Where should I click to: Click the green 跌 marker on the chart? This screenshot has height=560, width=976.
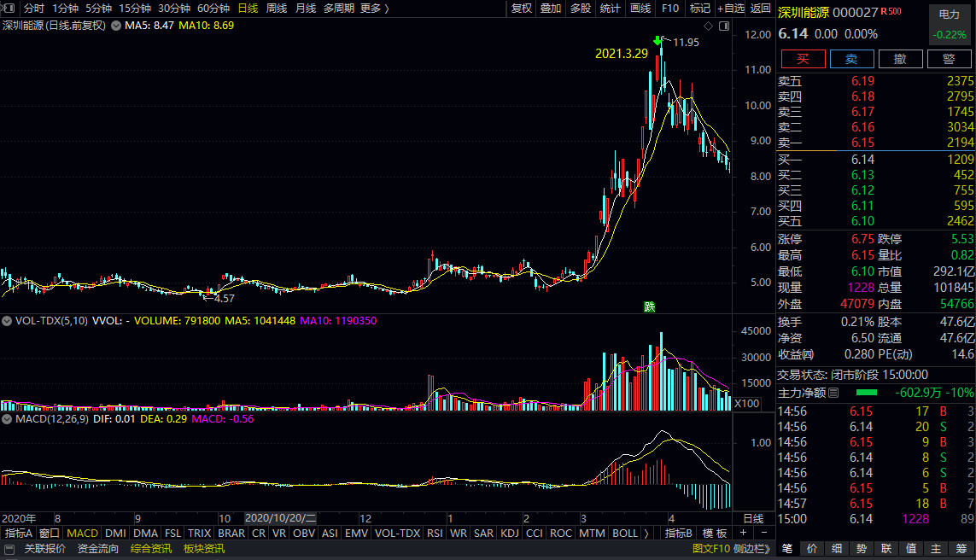[x=650, y=306]
